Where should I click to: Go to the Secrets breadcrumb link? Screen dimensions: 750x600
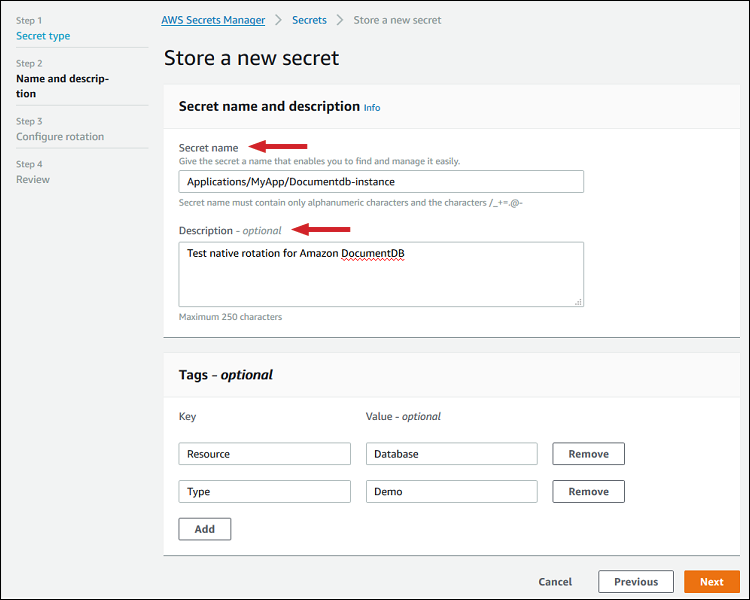point(309,20)
